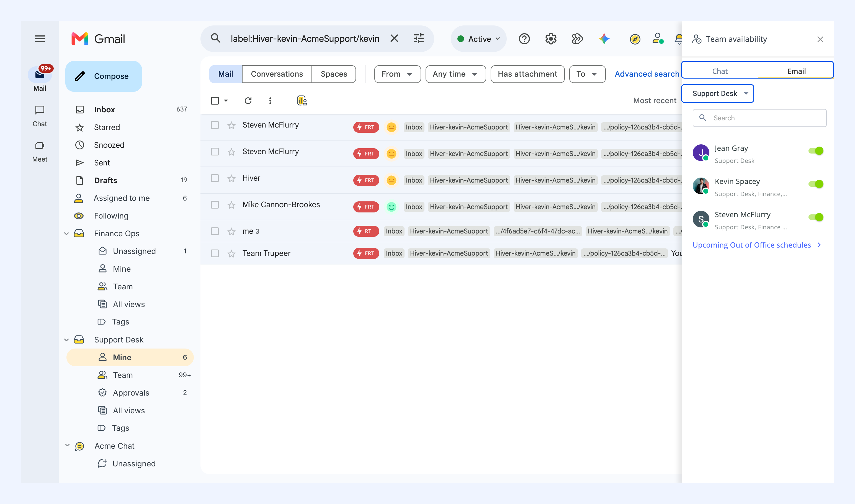Viewport: 855px width, 504px height.
Task: Open the Help question mark icon
Action: coord(524,39)
